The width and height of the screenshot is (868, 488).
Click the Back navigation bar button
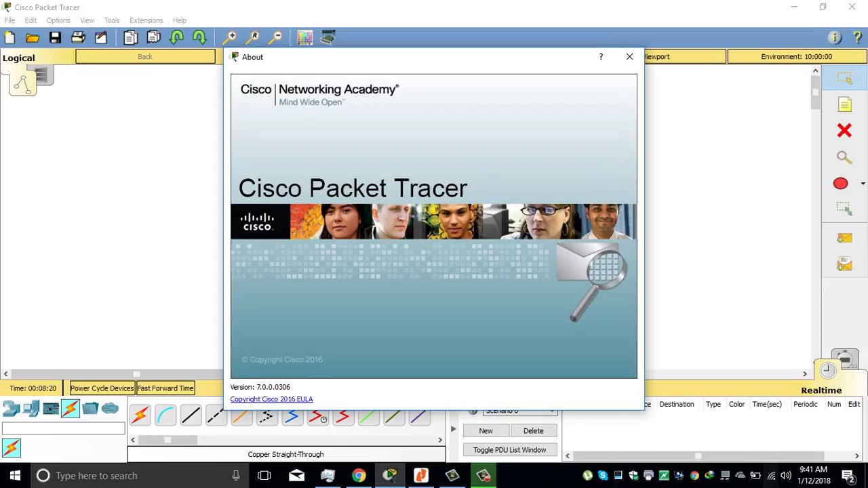click(145, 57)
